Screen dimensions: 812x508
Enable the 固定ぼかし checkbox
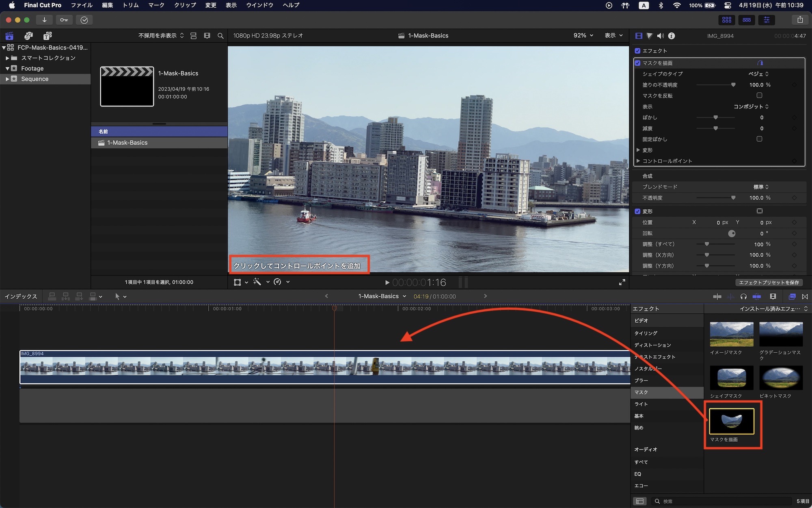click(x=759, y=139)
